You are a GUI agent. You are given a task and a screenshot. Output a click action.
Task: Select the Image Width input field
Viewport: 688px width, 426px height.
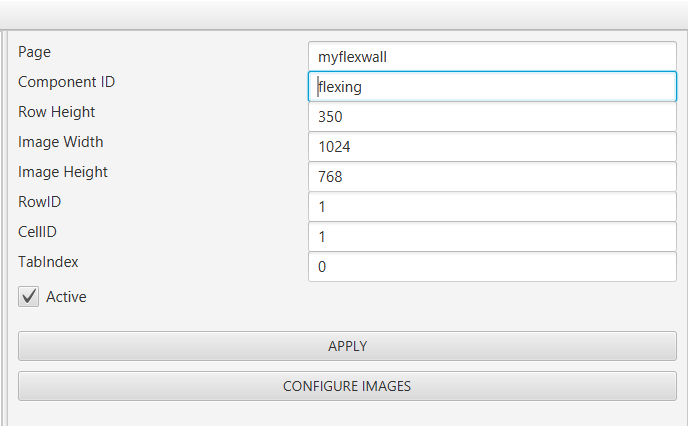pos(492,147)
